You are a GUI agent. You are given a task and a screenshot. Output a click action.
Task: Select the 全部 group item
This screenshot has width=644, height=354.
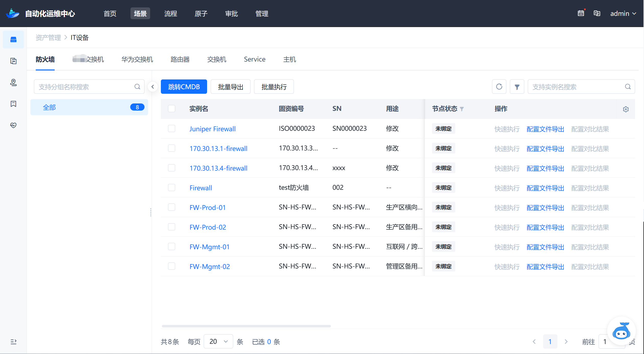coord(89,107)
